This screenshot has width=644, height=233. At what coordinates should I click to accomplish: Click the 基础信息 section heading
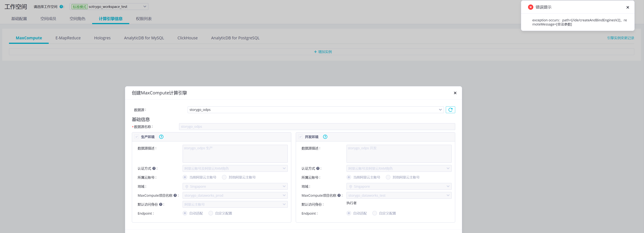(141, 119)
